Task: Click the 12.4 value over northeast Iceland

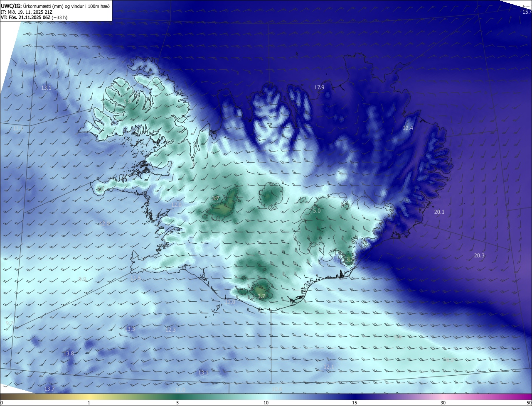Action: [x=408, y=128]
